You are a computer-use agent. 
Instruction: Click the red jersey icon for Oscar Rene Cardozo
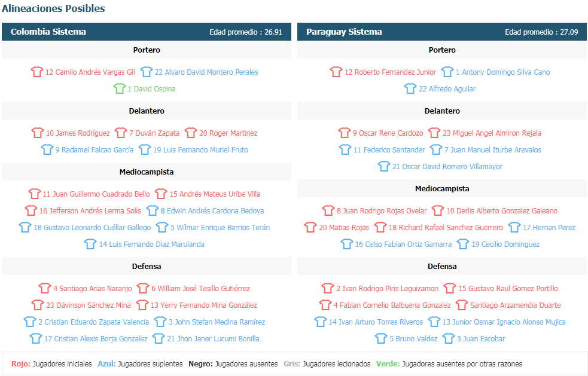(345, 133)
